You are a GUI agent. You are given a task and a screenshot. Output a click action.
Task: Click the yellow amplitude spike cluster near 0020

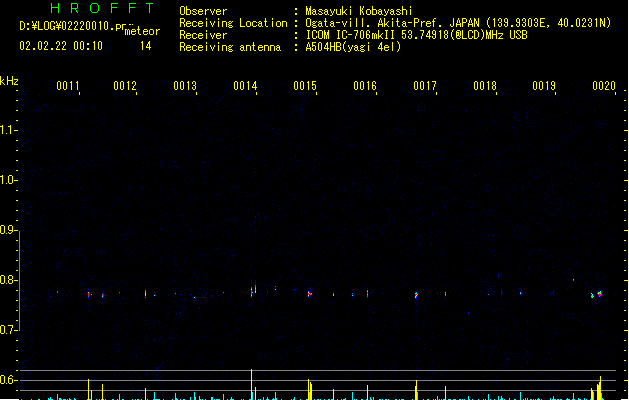point(597,388)
